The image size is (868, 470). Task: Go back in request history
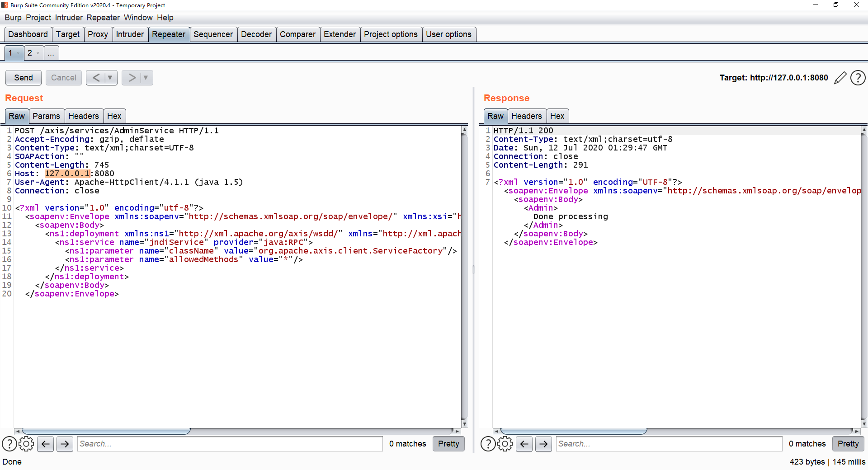pyautogui.click(x=96, y=78)
